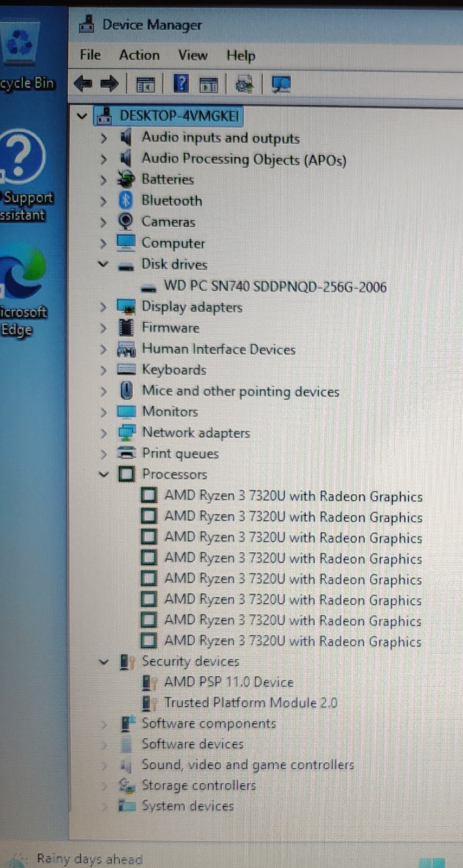Click the Firmware chip icon
Screen dimensions: 463x868
pyautogui.click(x=126, y=328)
